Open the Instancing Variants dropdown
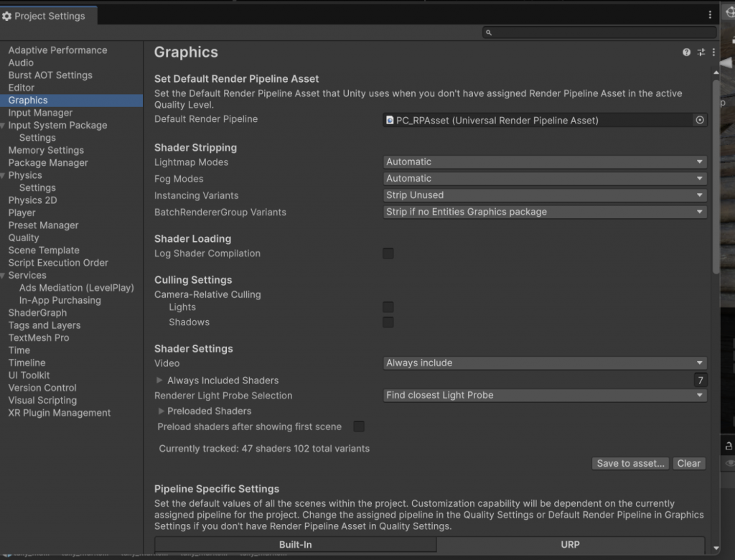Screen dimensions: 735x560 click(546, 195)
